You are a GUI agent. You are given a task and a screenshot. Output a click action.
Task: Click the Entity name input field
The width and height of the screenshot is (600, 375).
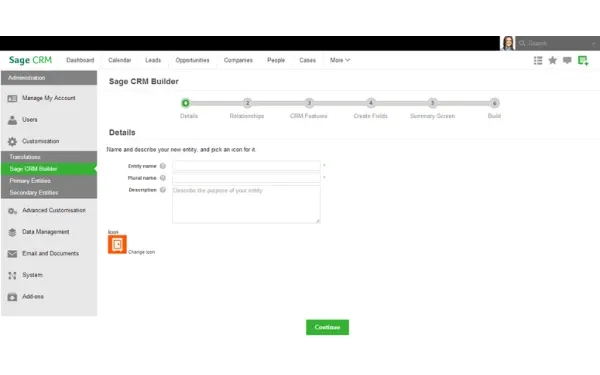click(246, 166)
